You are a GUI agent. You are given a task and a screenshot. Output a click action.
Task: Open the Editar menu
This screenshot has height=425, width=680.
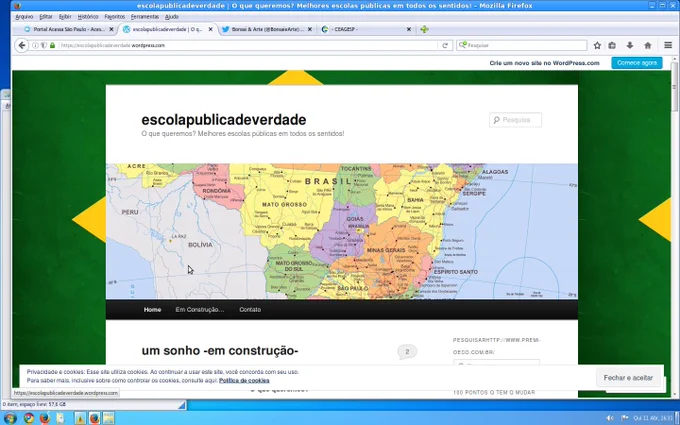coord(46,16)
